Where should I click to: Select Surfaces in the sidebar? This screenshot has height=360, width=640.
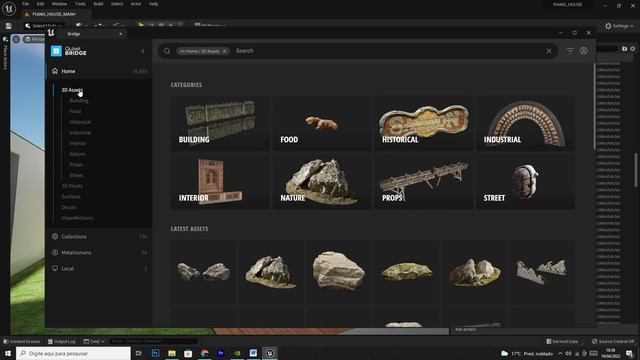pos(71,196)
